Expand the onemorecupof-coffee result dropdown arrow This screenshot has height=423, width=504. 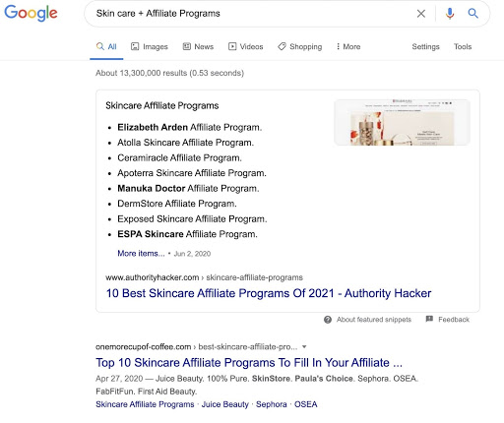304,347
